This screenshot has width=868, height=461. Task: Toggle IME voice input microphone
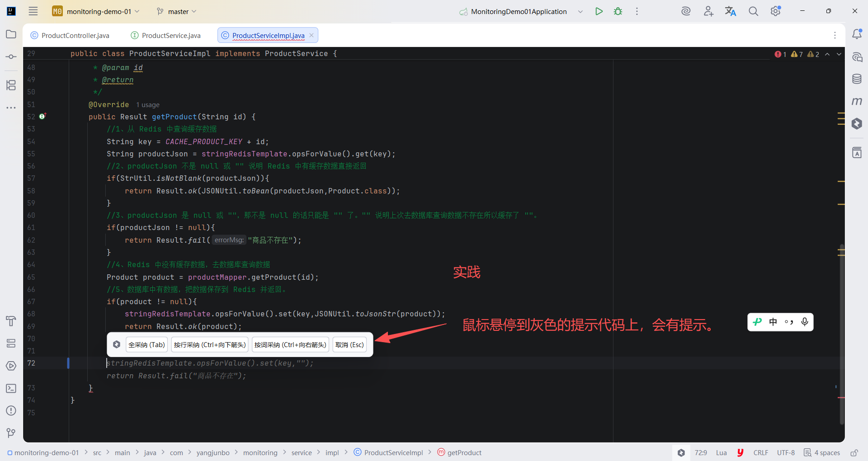(x=805, y=322)
